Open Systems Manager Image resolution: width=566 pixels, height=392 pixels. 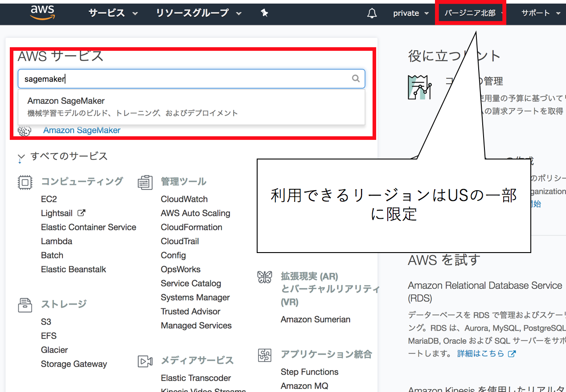tap(195, 298)
